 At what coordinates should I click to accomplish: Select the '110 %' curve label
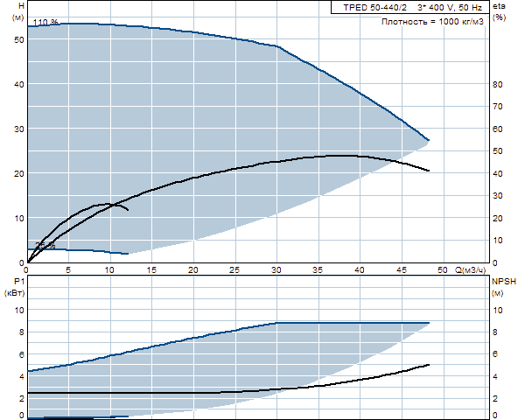click(x=45, y=22)
